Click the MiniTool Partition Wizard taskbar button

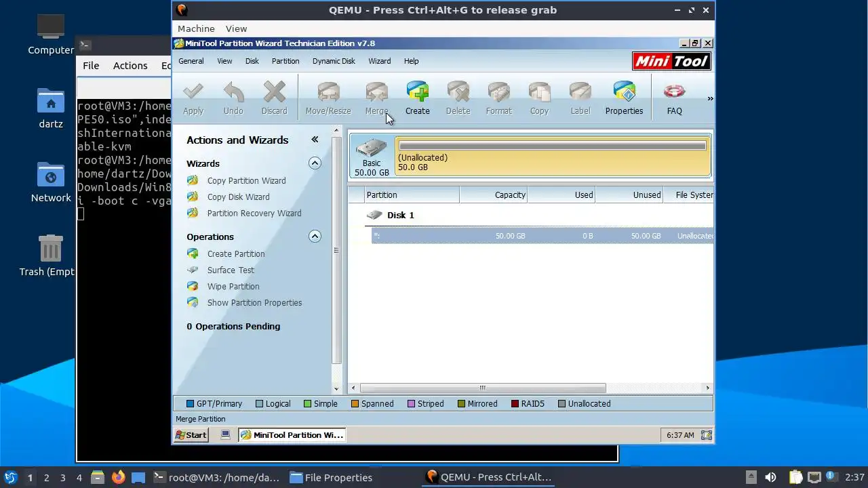coord(292,435)
